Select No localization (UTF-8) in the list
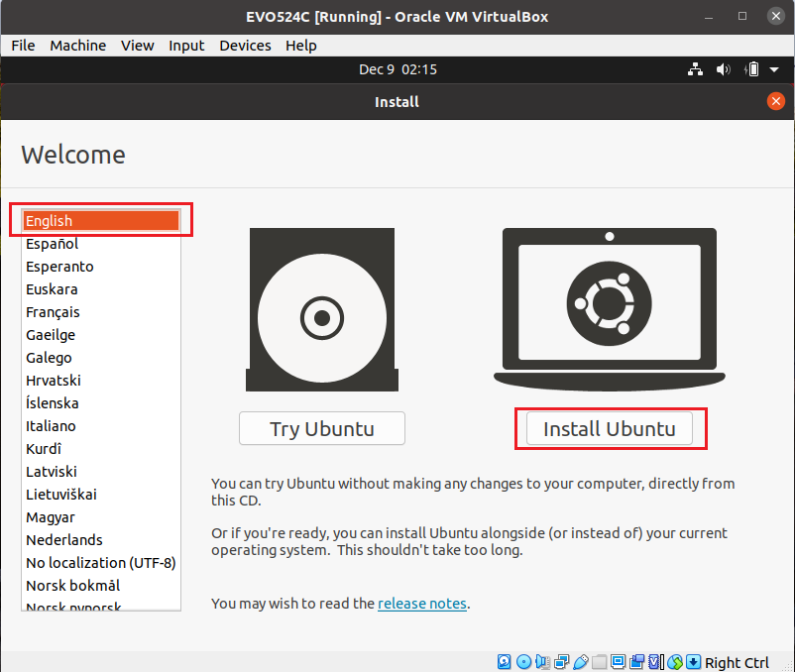Image resolution: width=795 pixels, height=672 pixels. click(101, 563)
